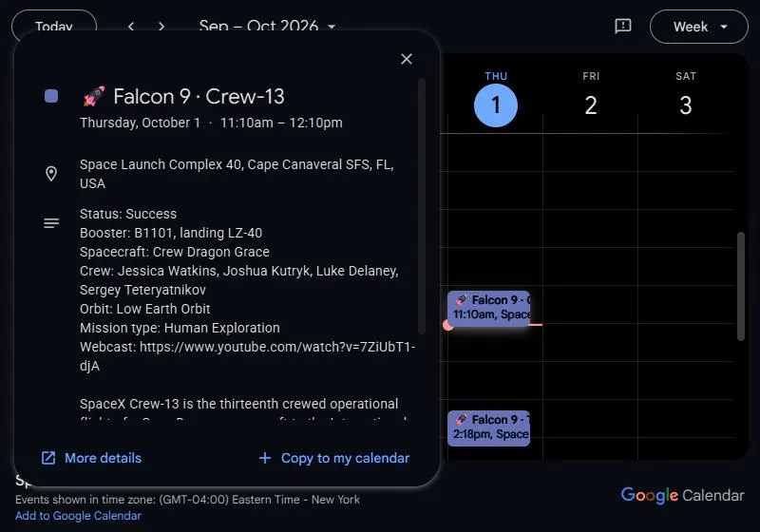The image size is (760, 532).
Task: Select Friday 2 in header
Action: [591, 105]
